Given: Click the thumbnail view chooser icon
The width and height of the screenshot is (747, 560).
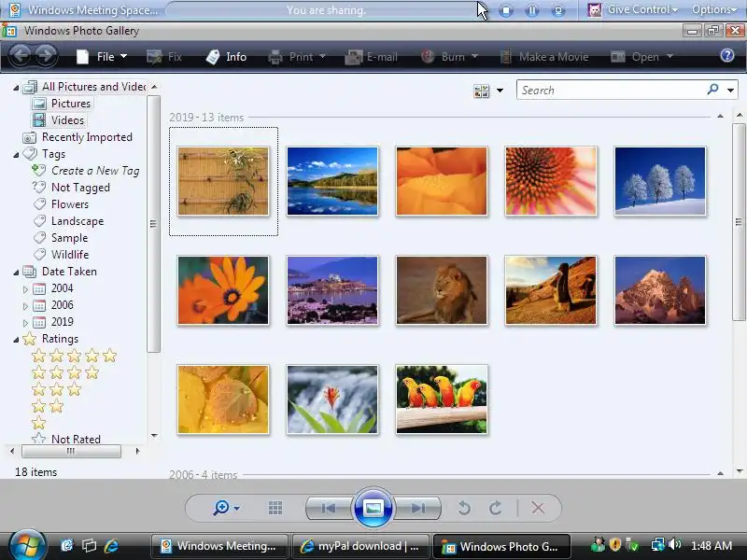Looking at the screenshot, I should (x=481, y=91).
